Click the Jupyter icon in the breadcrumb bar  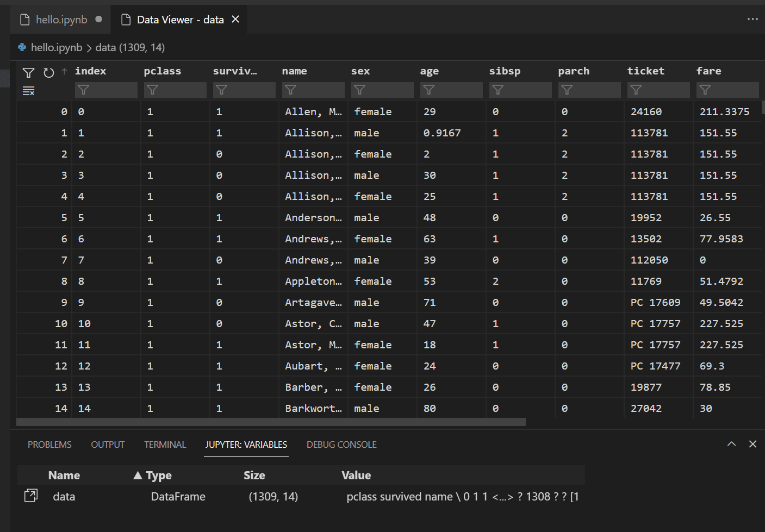tap(21, 47)
